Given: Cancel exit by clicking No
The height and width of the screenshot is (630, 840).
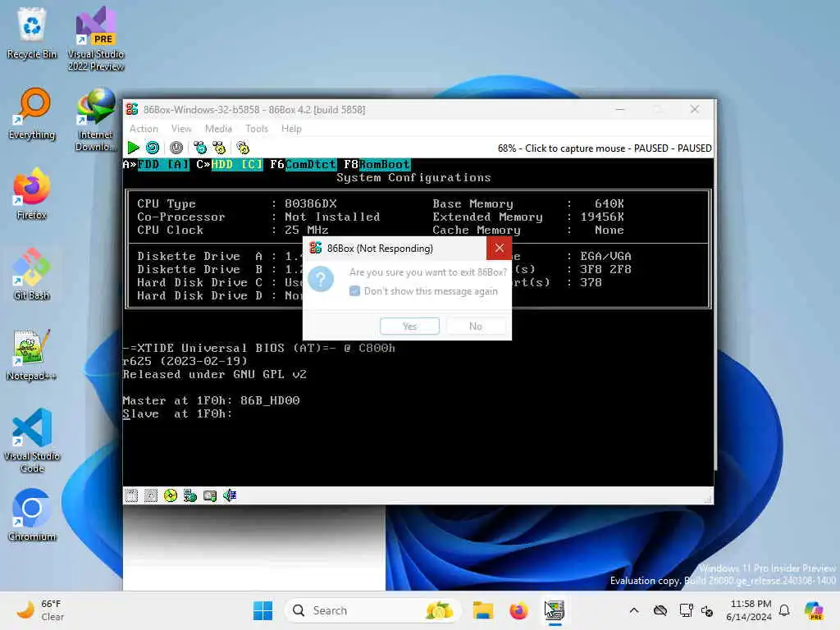Looking at the screenshot, I should point(476,326).
